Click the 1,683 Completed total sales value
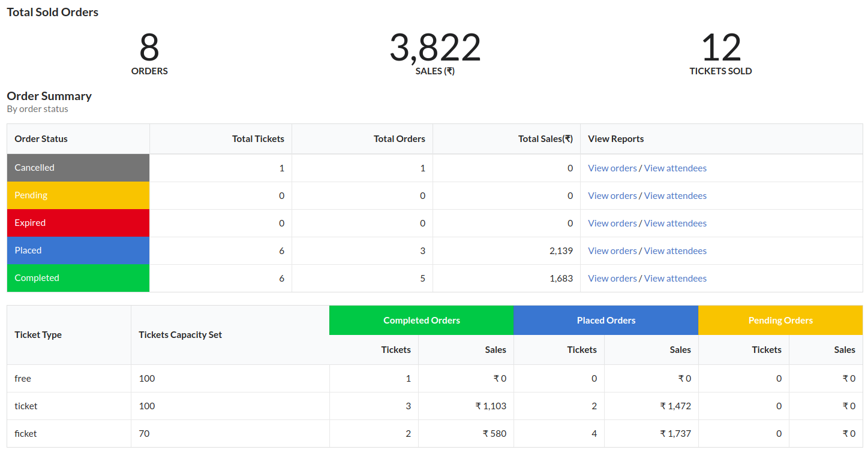Image resolution: width=868 pixels, height=453 pixels. pyautogui.click(x=561, y=279)
